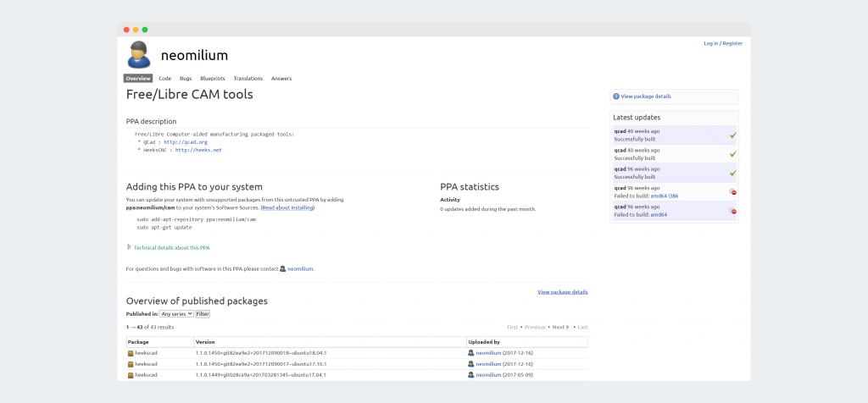Click the Version column header

205,342
